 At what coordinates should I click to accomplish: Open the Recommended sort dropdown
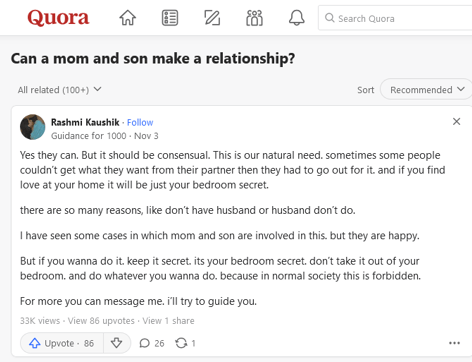pyautogui.click(x=427, y=90)
